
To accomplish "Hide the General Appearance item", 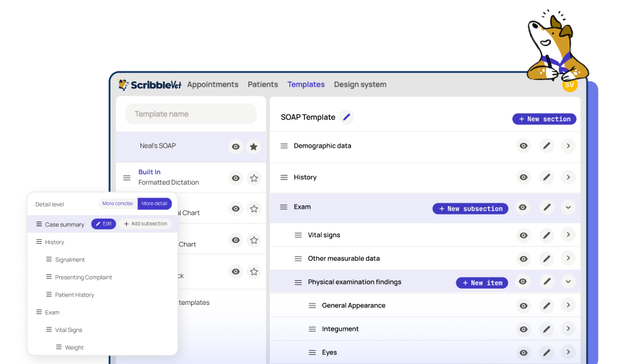I will coord(523,306).
